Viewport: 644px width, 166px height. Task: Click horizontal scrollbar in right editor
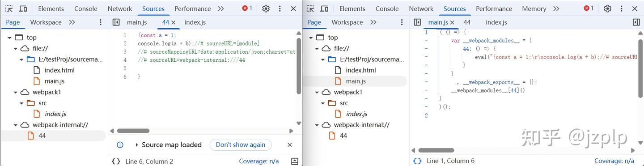tap(436, 150)
